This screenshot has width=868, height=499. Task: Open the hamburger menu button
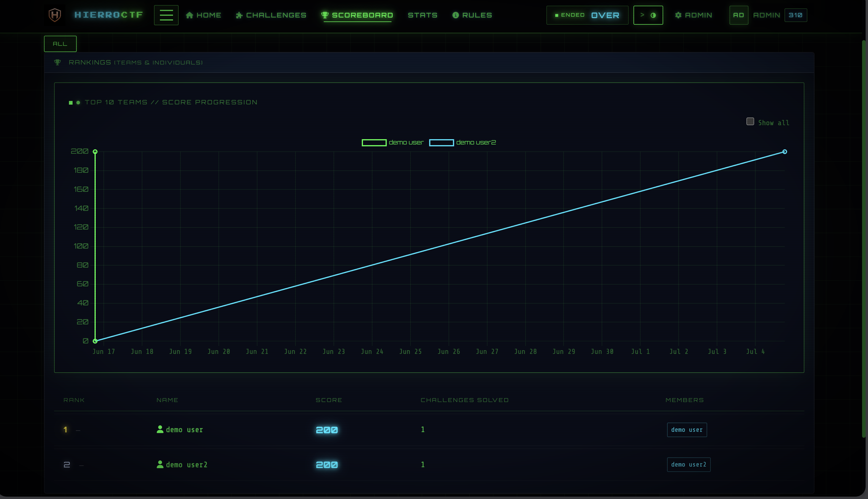point(166,15)
